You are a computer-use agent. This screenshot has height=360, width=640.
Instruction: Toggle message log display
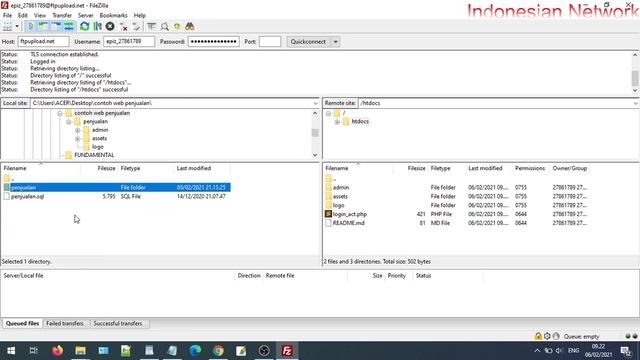coord(30,27)
